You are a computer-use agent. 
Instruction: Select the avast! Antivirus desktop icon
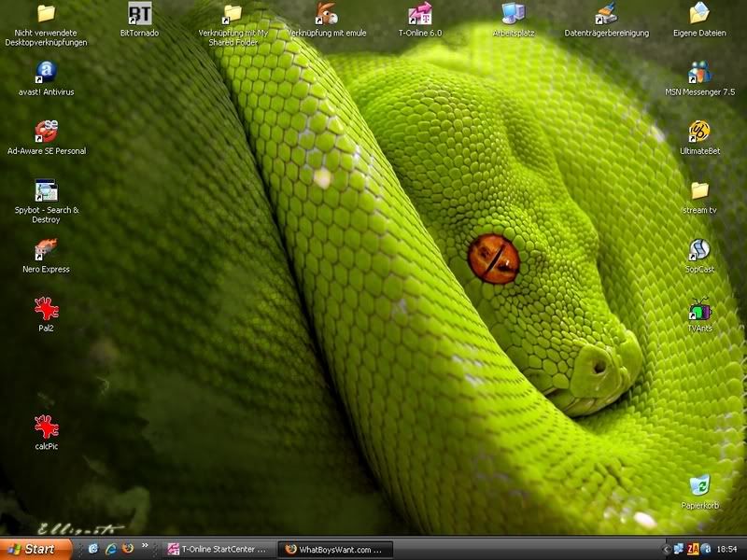[46, 73]
